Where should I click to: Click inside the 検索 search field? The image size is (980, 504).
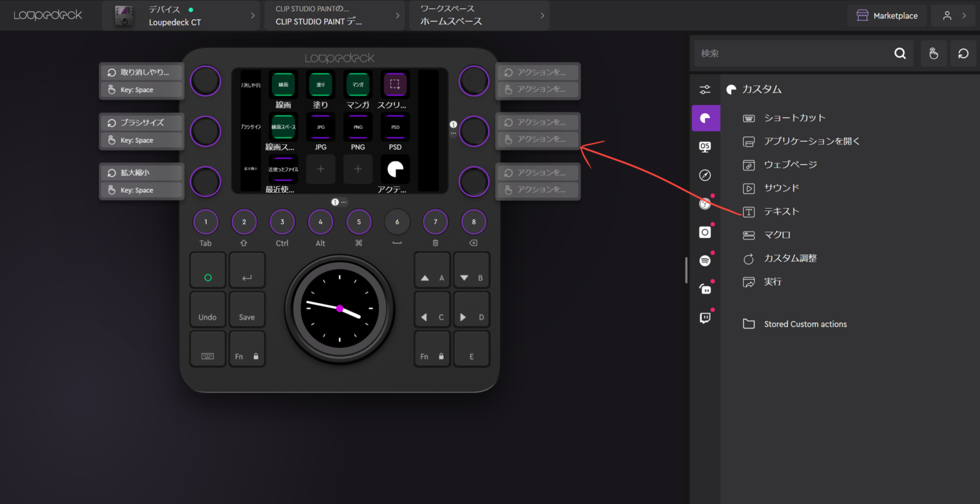click(x=798, y=53)
